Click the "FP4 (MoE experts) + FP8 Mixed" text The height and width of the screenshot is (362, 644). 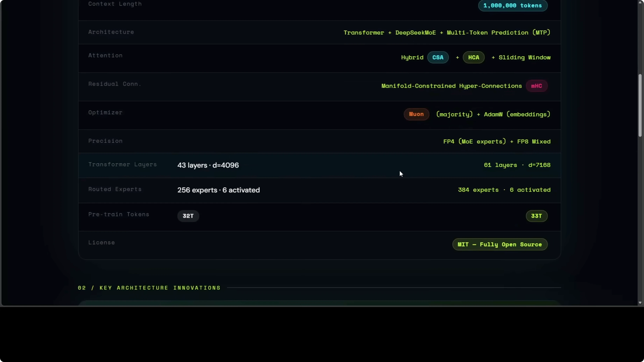coord(497,141)
